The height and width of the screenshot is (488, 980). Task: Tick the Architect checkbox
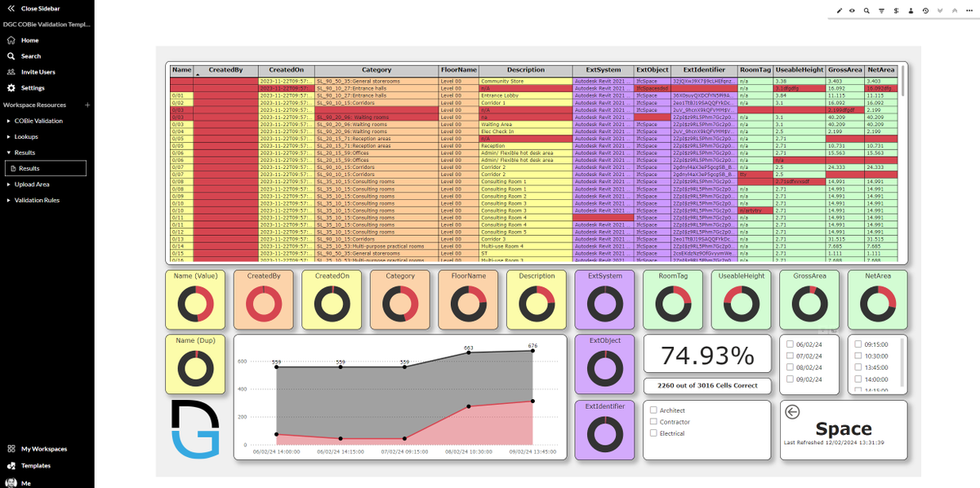[653, 410]
